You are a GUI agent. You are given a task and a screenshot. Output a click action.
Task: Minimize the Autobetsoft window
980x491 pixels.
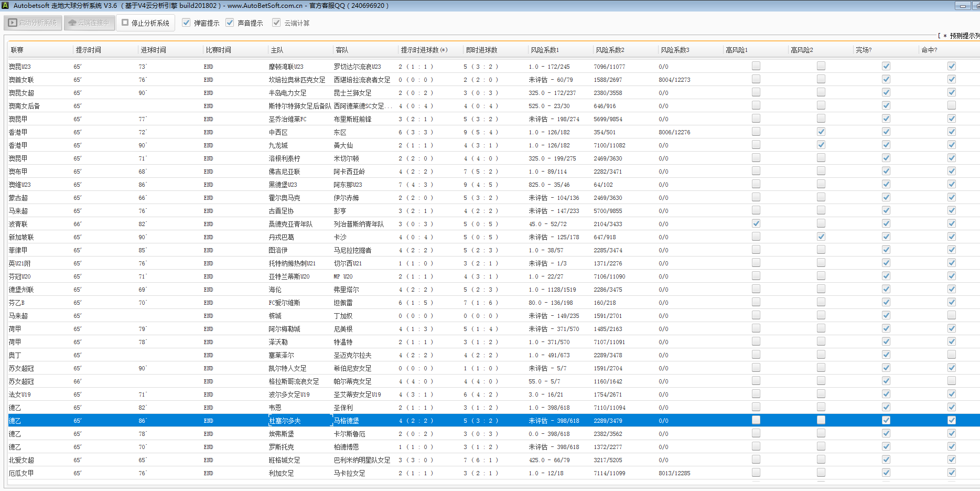click(962, 6)
